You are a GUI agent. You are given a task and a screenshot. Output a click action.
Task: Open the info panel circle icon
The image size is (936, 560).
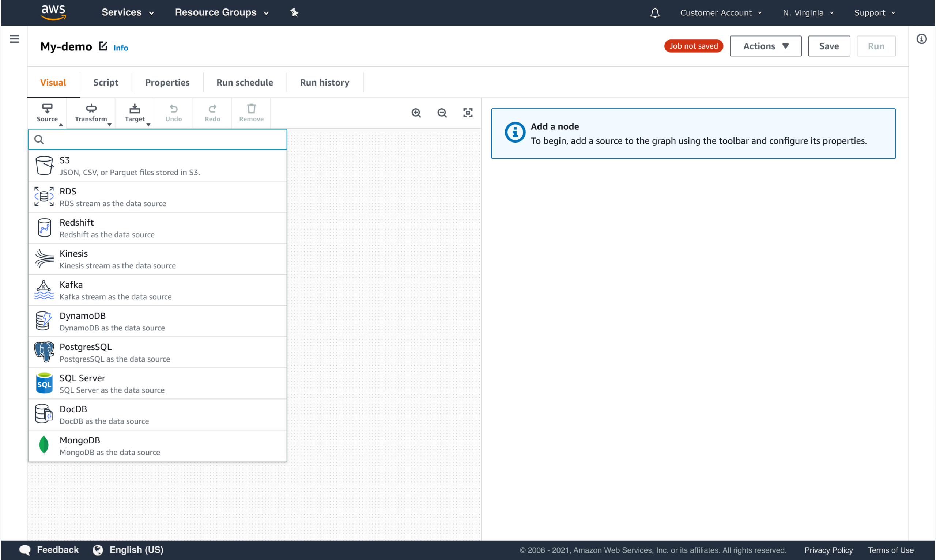921,39
